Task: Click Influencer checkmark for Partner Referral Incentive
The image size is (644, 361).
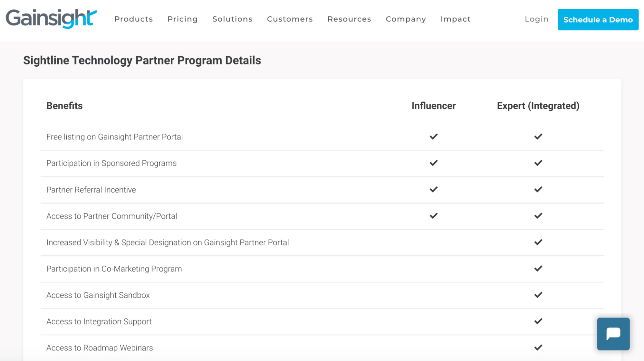Action: pyautogui.click(x=434, y=189)
